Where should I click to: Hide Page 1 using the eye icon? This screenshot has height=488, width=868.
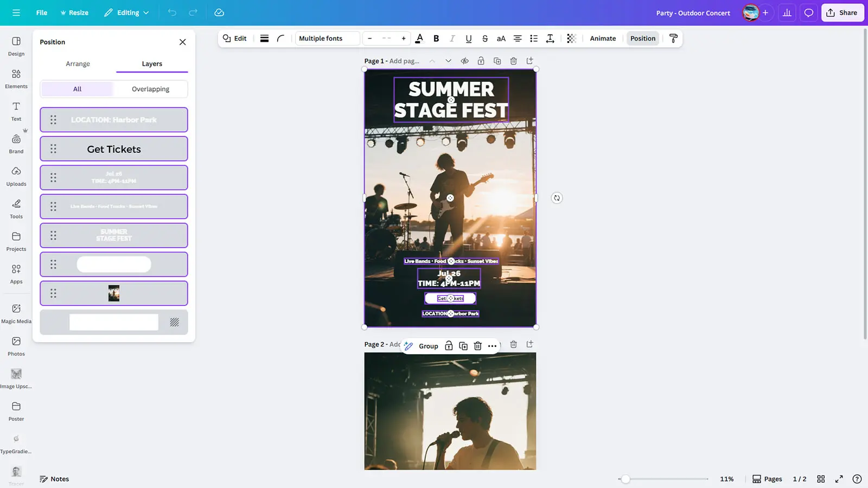pyautogui.click(x=464, y=61)
